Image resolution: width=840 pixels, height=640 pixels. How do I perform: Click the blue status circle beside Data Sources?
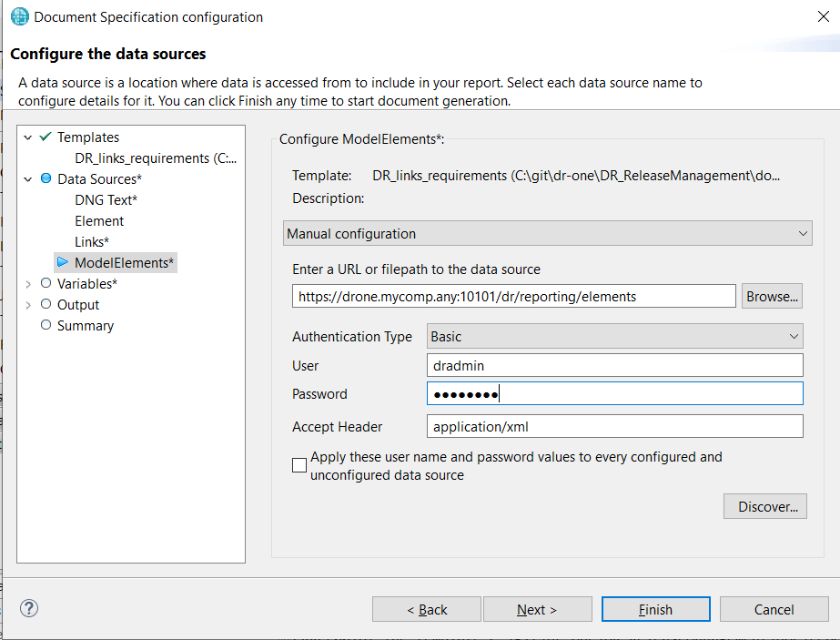tap(46, 178)
